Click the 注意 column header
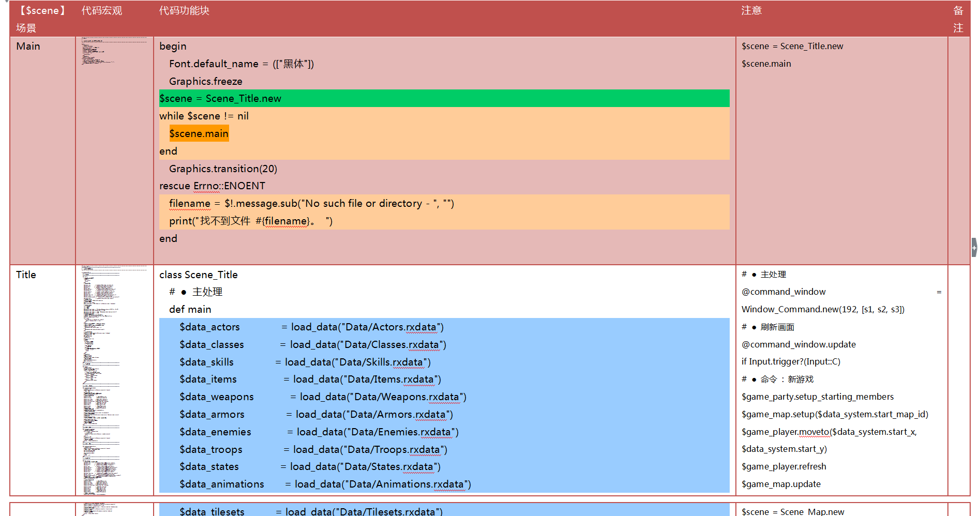 [751, 11]
